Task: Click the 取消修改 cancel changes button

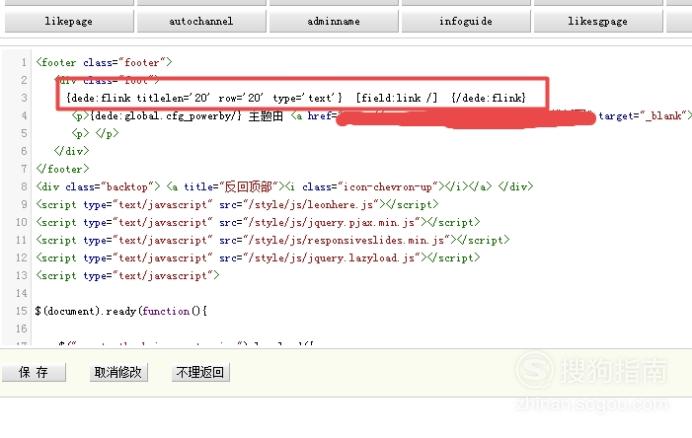Action: 118,372
